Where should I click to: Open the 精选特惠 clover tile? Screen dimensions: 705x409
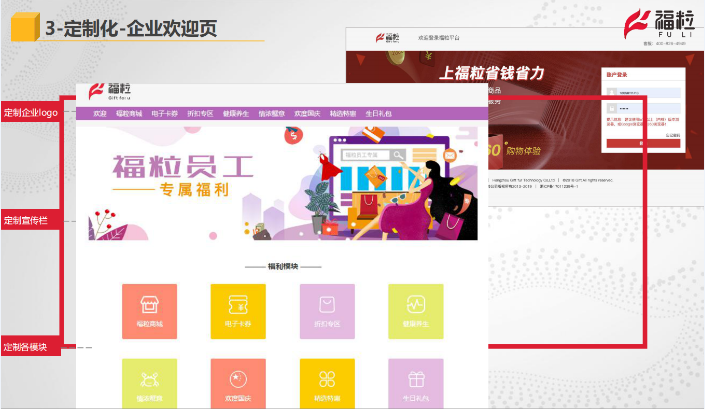327,383
